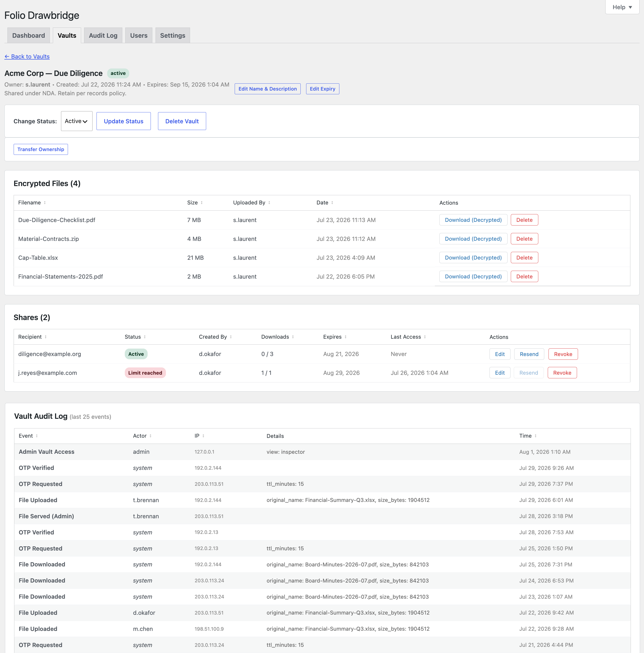Select the Cap-Table.xlsx filename
The height and width of the screenshot is (653, 644).
pyautogui.click(x=38, y=258)
